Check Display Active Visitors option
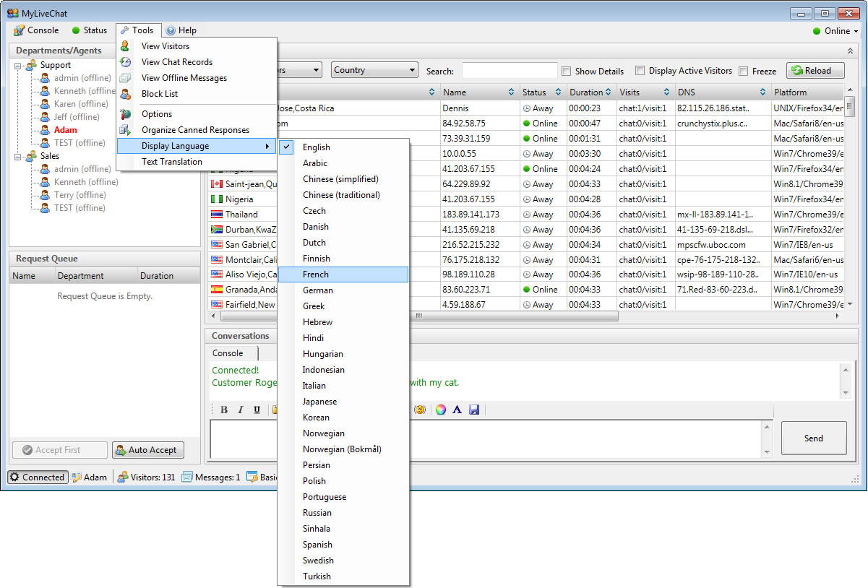The image size is (868, 588). pos(640,71)
